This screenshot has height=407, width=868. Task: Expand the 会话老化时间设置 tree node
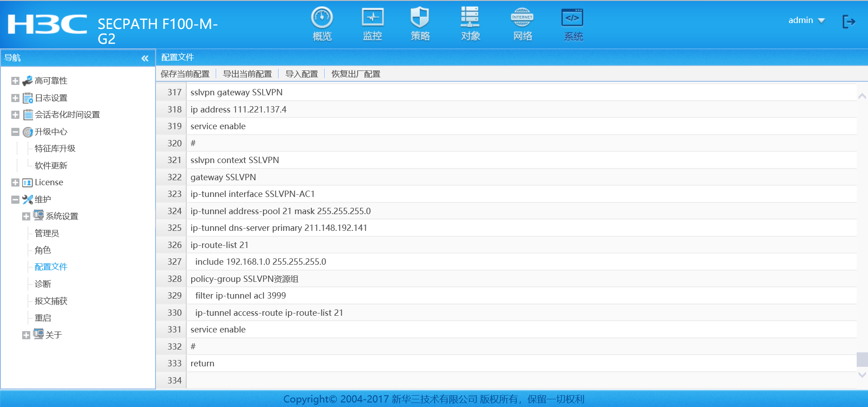15,115
